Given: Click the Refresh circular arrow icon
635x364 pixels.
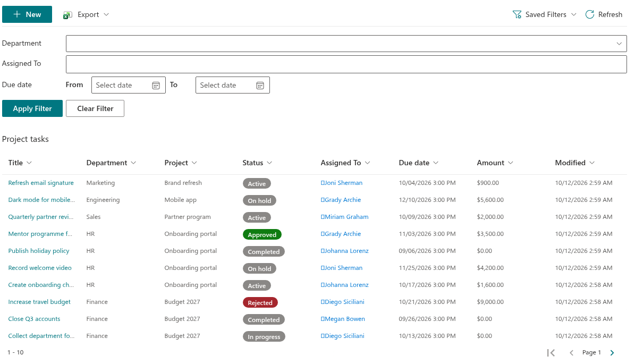Looking at the screenshot, I should coord(590,14).
